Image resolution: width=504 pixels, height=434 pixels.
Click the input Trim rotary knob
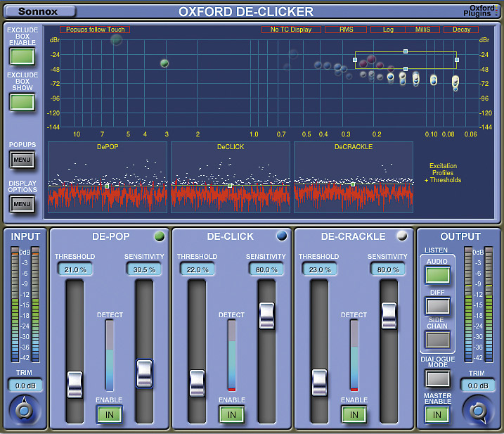[x=24, y=411]
